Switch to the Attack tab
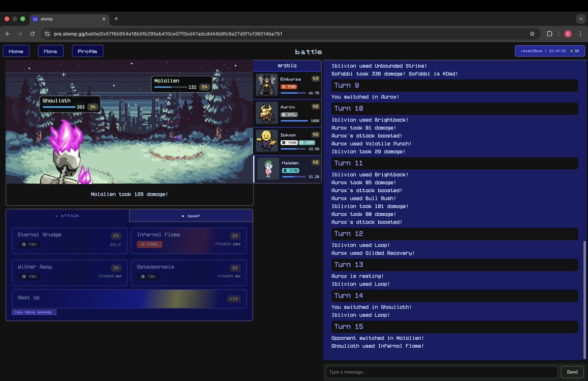 pos(68,216)
